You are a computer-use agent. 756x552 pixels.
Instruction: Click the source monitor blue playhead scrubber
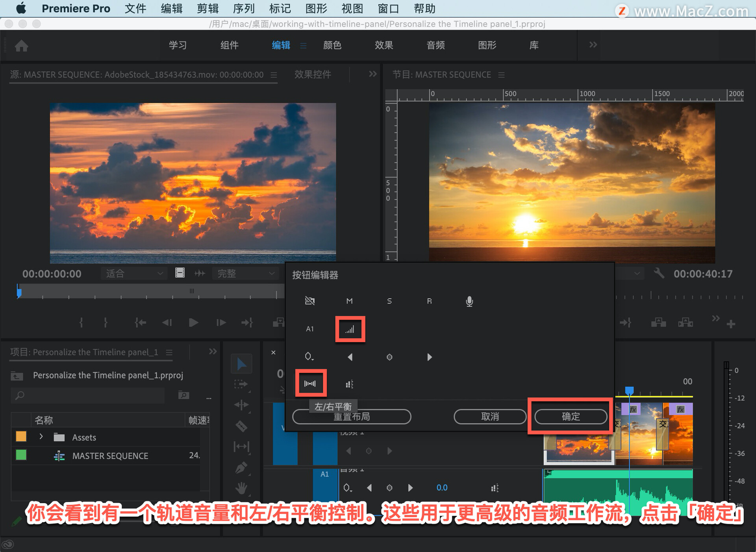(19, 291)
